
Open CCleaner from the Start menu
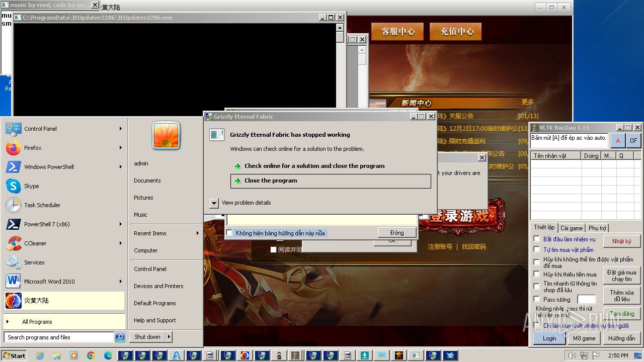(35, 243)
